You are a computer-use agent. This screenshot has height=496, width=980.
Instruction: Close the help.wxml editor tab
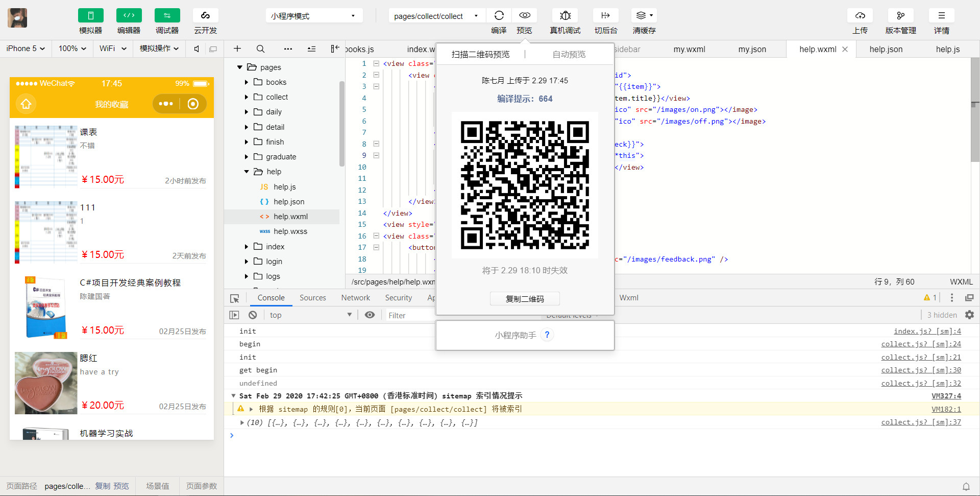845,49
